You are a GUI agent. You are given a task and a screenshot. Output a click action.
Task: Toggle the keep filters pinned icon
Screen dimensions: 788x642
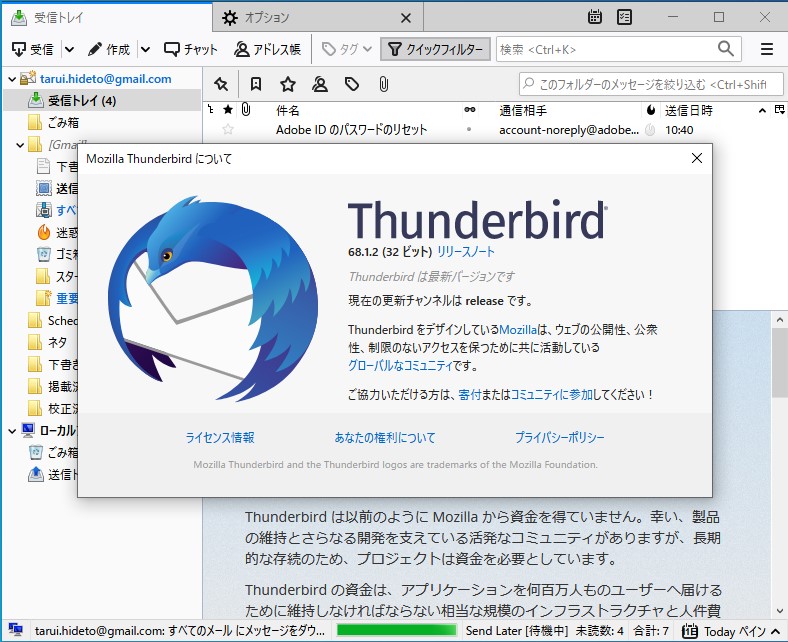pyautogui.click(x=221, y=84)
